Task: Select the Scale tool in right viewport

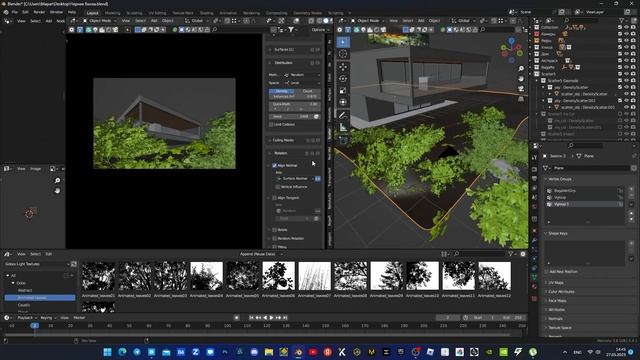Action: 343,90
